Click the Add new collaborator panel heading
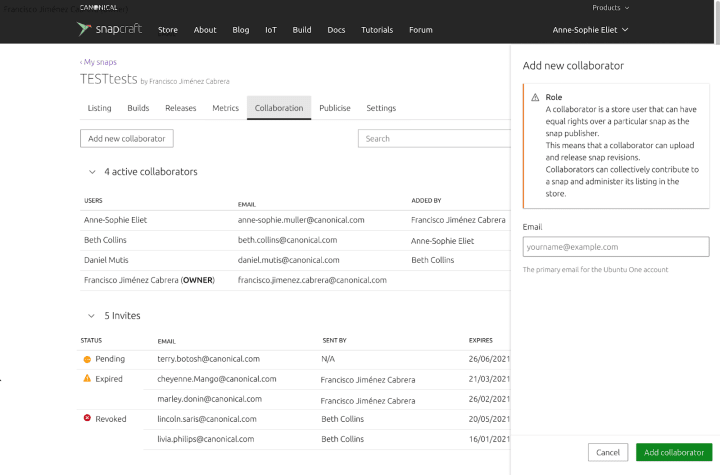Image resolution: width=720 pixels, height=475 pixels. tap(573, 66)
